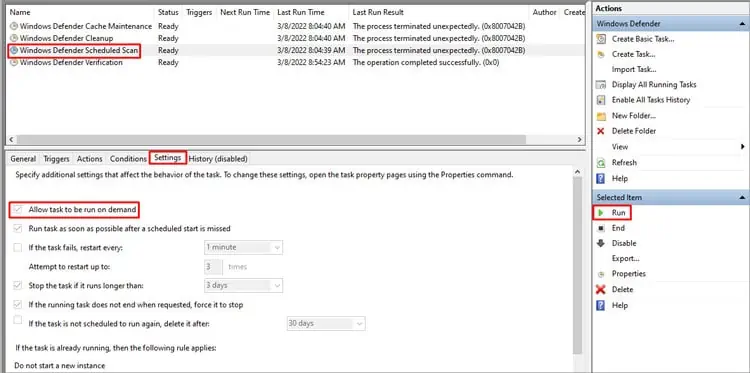Click the Help icon under Selected Item section
The image size is (750, 373).
click(601, 305)
